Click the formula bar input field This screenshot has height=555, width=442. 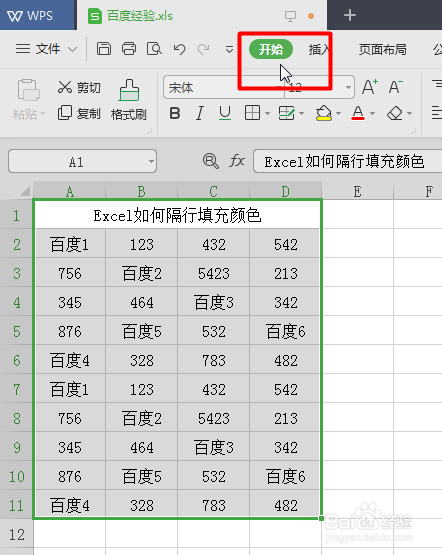tap(348, 162)
